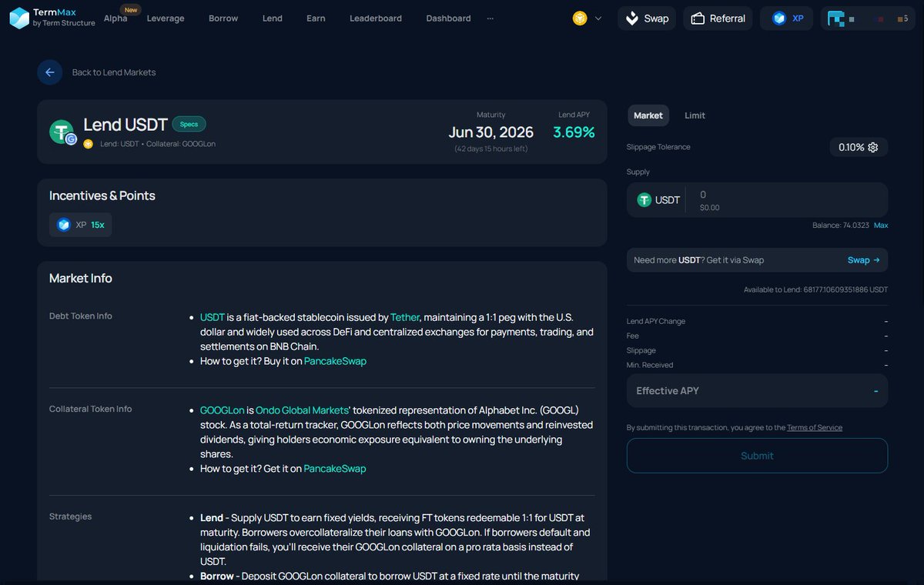924x585 pixels.
Task: Open the XP points button
Action: click(786, 18)
